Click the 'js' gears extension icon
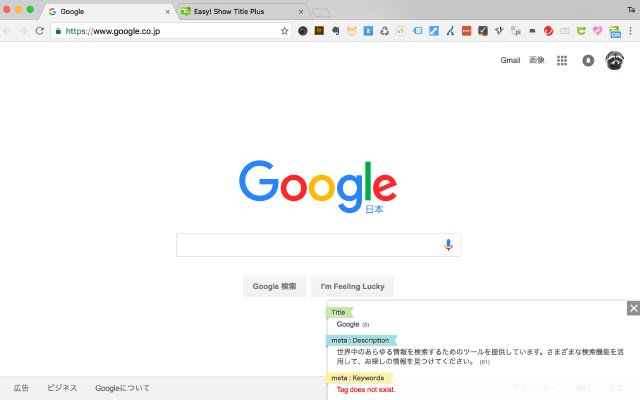This screenshot has height=400, width=640. coord(516,31)
